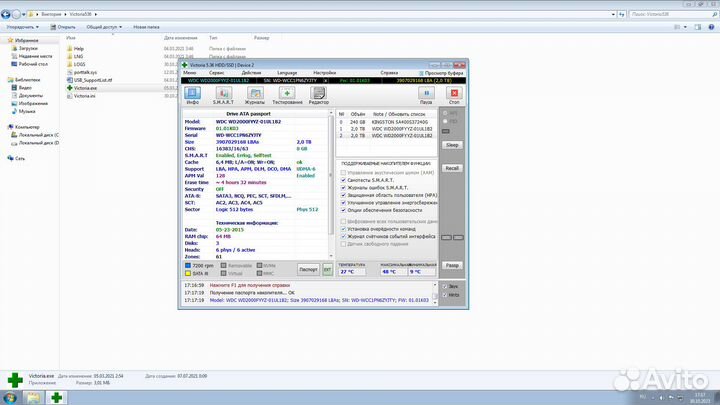Image resolution: width=720 pixels, height=405 pixels.
Task: Click the Открыть button in Explorer toolbar
Action: point(63,27)
